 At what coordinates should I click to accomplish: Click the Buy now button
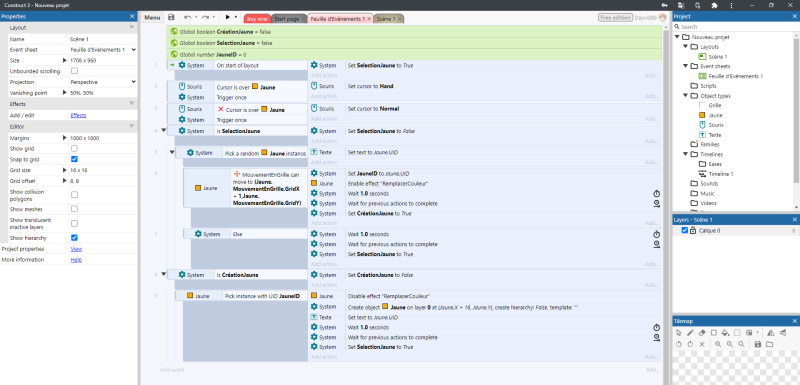click(x=257, y=19)
